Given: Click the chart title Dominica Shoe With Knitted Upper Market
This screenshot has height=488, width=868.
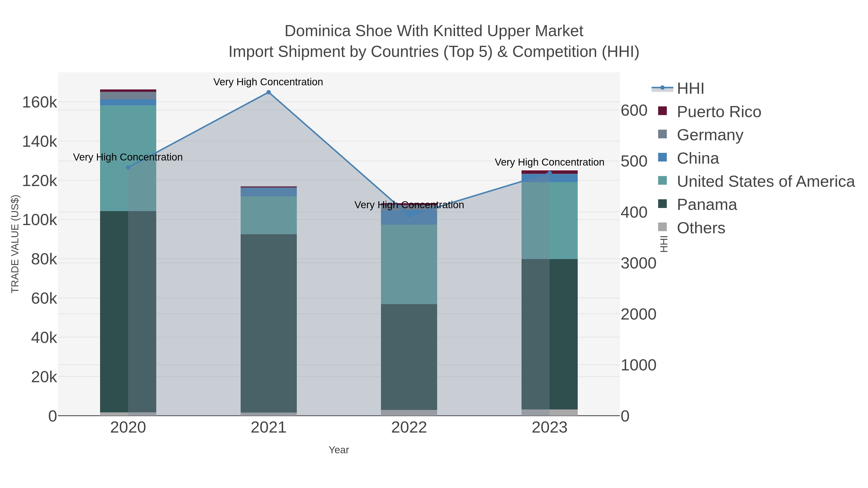Looking at the screenshot, I should click(x=434, y=31).
